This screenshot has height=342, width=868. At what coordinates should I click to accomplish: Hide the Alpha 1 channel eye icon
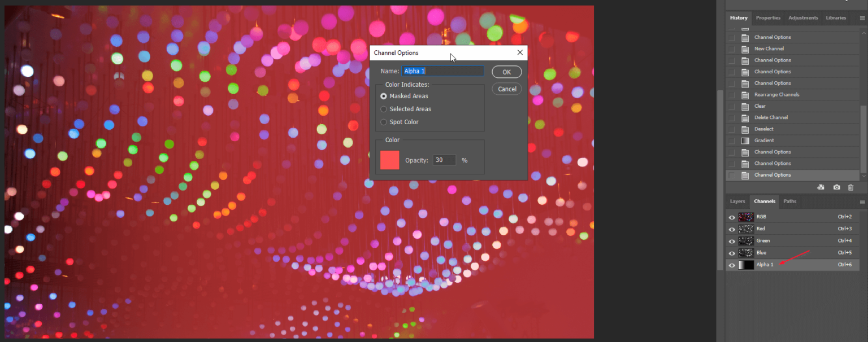[x=732, y=265]
